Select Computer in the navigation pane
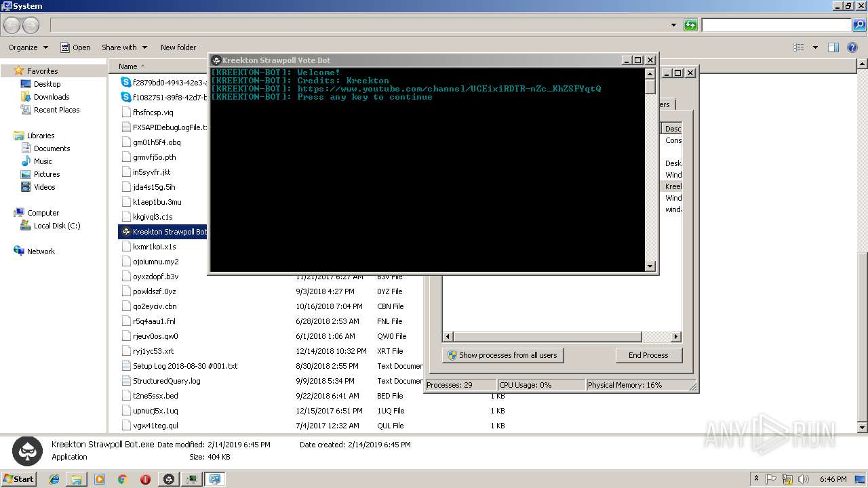The image size is (868, 488). (x=43, y=213)
